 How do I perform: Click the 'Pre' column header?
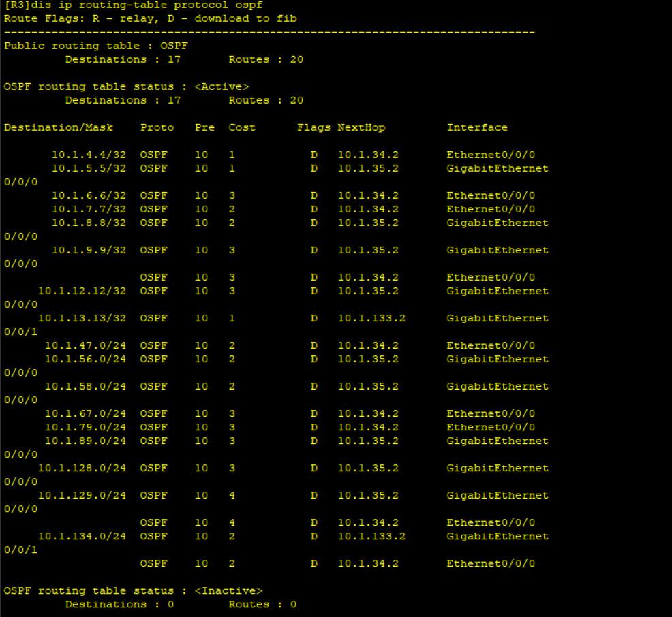coord(205,127)
